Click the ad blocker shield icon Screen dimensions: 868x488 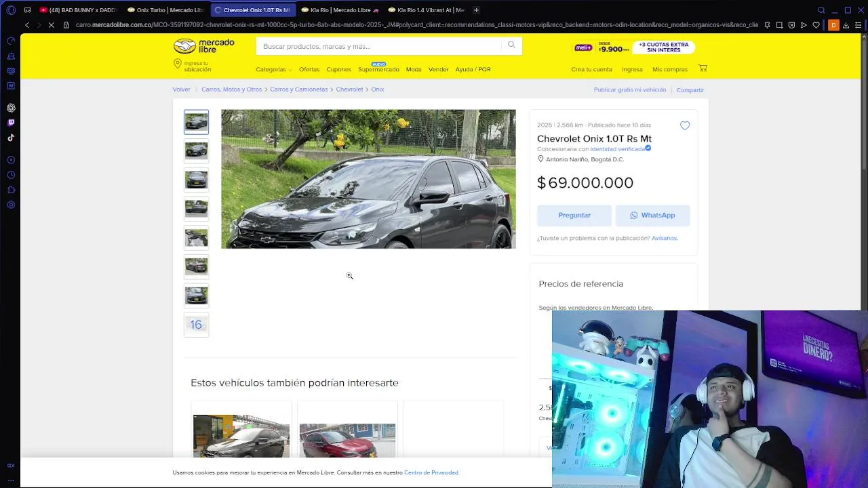pyautogui.click(x=791, y=25)
